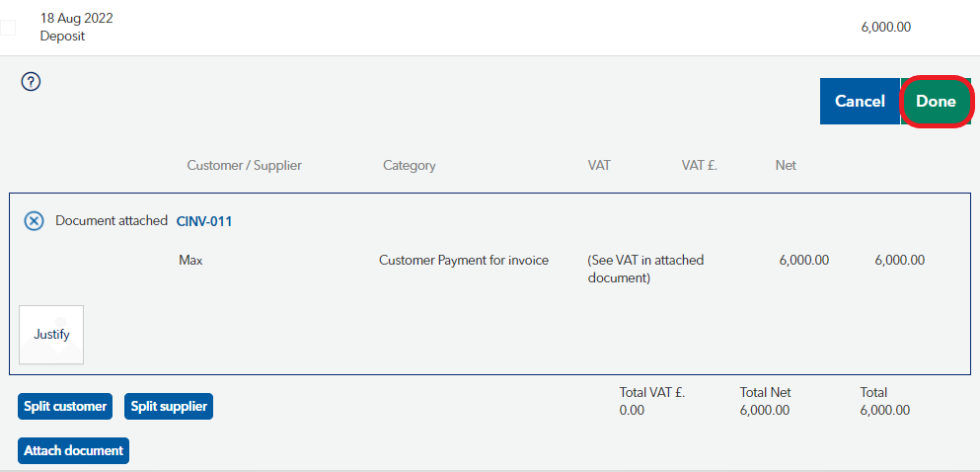
Task: Click the Total Net 6,000.00 value
Action: (x=765, y=411)
